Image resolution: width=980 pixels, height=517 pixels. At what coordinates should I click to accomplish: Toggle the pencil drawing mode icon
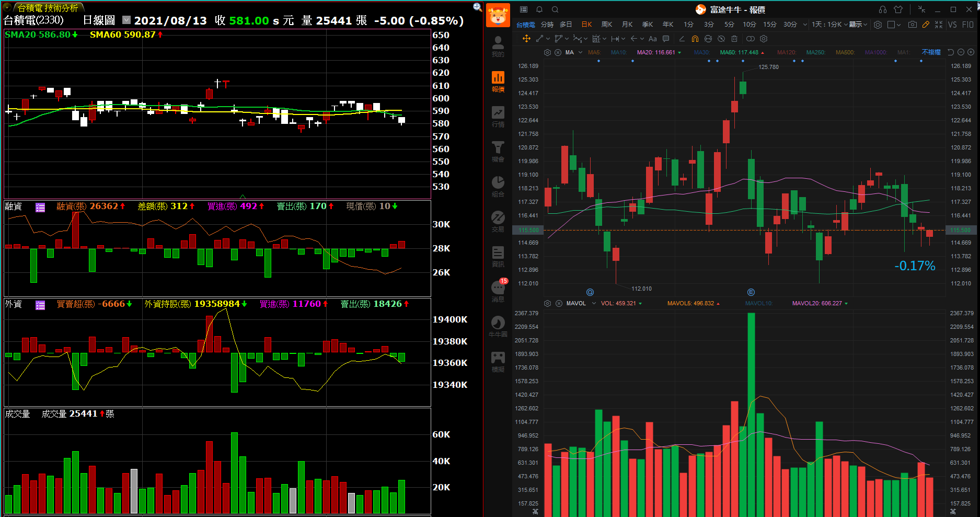[x=926, y=25]
